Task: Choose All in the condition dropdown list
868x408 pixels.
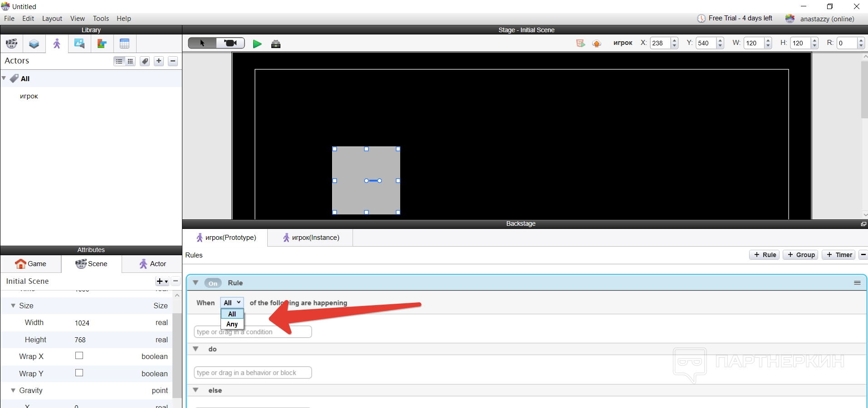Action: [x=232, y=314]
